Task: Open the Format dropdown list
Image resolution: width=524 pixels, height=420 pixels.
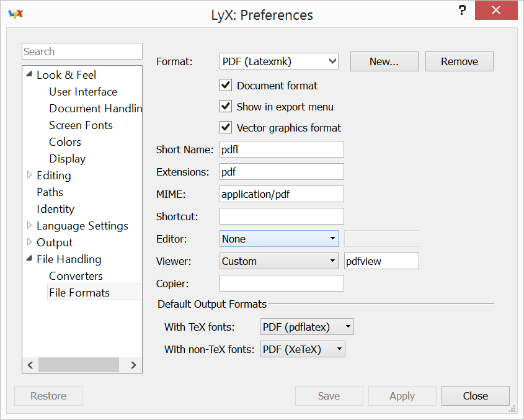Action: click(278, 61)
